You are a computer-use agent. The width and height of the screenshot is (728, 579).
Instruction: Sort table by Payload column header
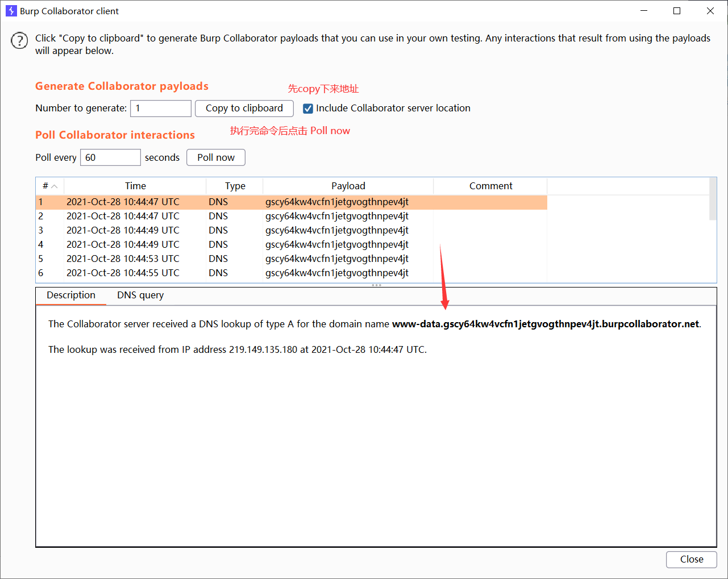coord(348,186)
